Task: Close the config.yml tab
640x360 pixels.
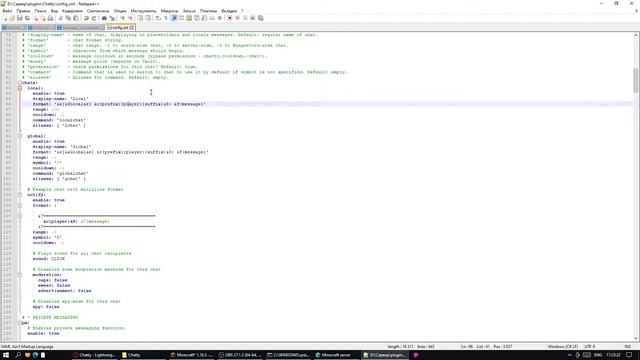Action: pos(132,28)
